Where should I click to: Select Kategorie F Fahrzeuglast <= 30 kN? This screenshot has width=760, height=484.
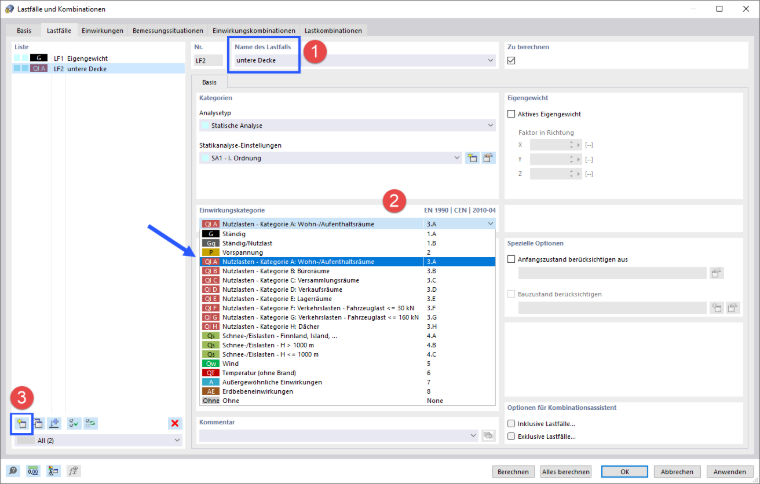pos(348,308)
